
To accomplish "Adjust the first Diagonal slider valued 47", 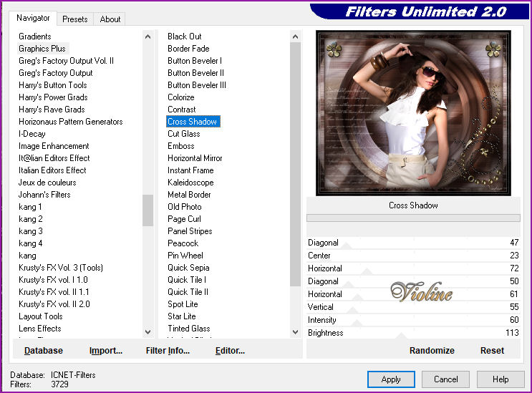I will pos(413,243).
